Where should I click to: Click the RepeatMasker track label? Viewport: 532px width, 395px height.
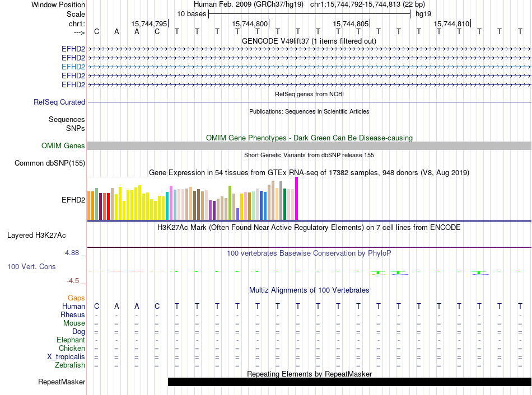(x=62, y=382)
